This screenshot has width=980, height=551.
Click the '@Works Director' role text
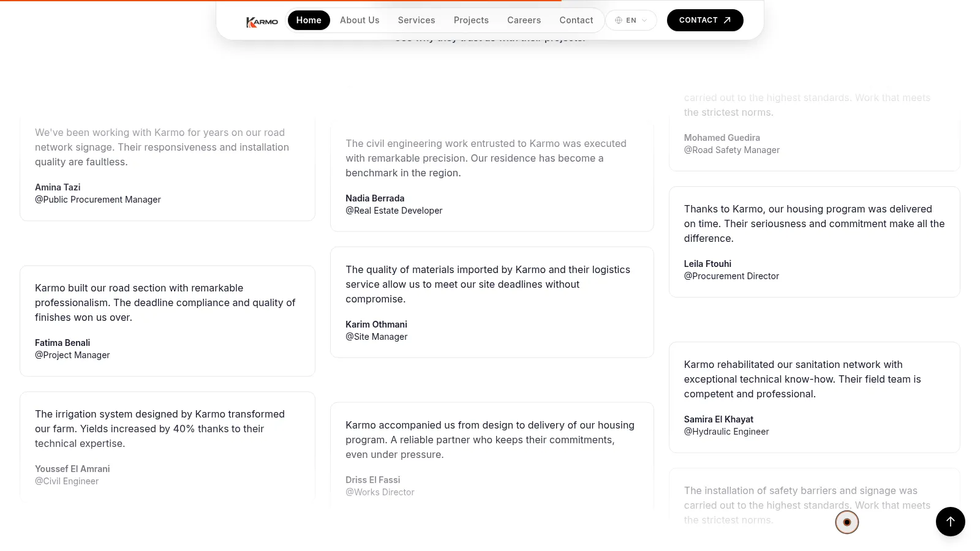[380, 492]
